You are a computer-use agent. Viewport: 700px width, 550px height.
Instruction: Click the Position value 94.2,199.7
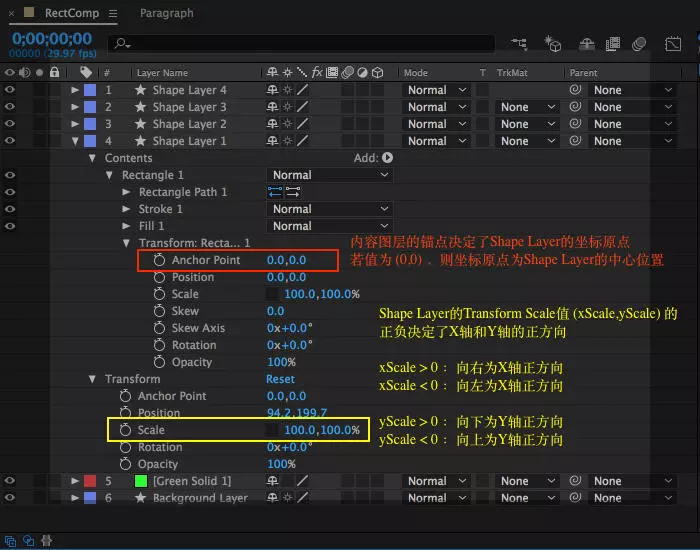tap(297, 413)
